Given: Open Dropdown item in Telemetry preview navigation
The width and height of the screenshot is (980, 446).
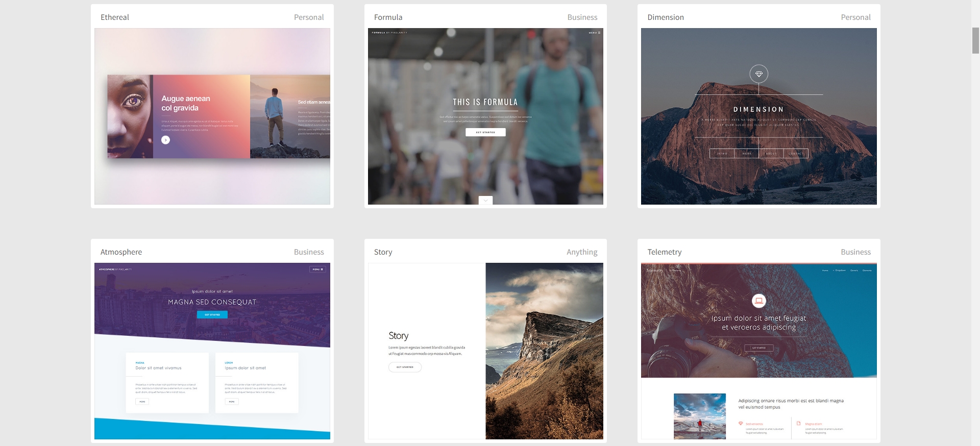Looking at the screenshot, I should pyautogui.click(x=840, y=270).
